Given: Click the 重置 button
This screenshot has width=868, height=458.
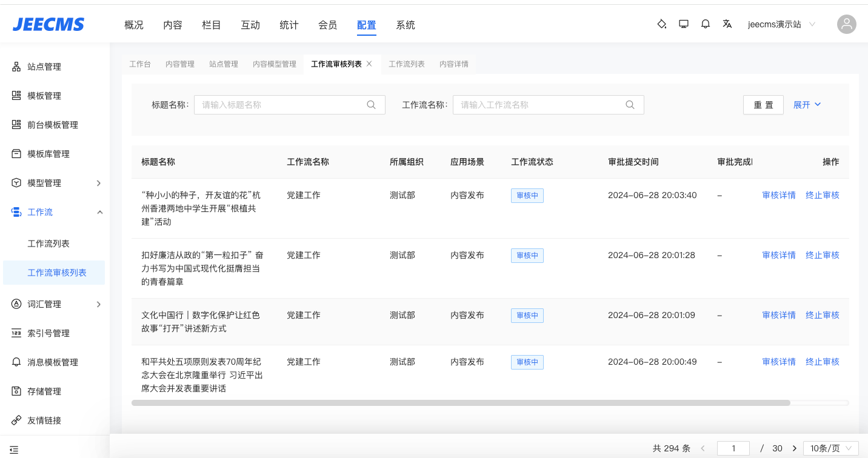Looking at the screenshot, I should coord(763,105).
